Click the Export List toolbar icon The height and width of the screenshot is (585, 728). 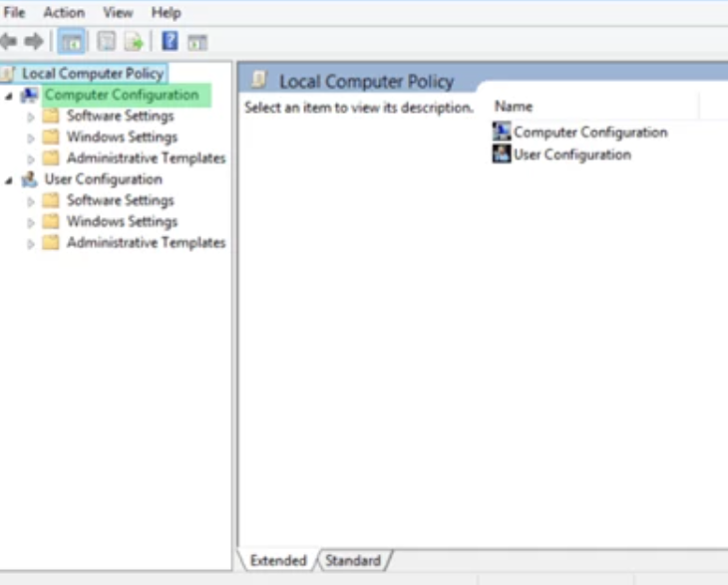point(135,42)
